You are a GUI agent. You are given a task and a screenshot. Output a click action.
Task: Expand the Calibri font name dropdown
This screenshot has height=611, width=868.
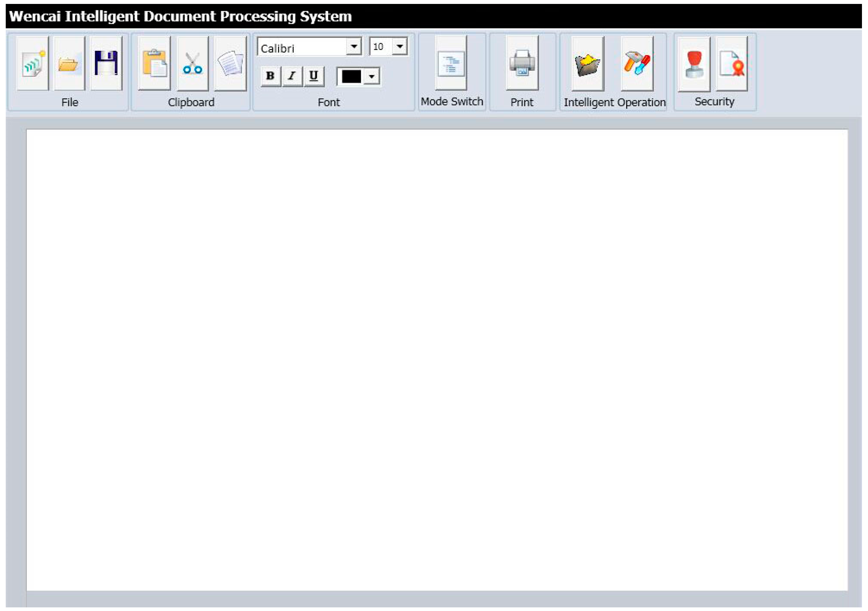pyautogui.click(x=354, y=47)
